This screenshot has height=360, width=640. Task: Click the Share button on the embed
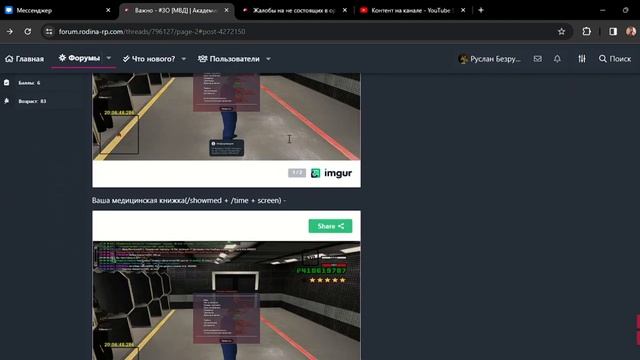pos(330,226)
